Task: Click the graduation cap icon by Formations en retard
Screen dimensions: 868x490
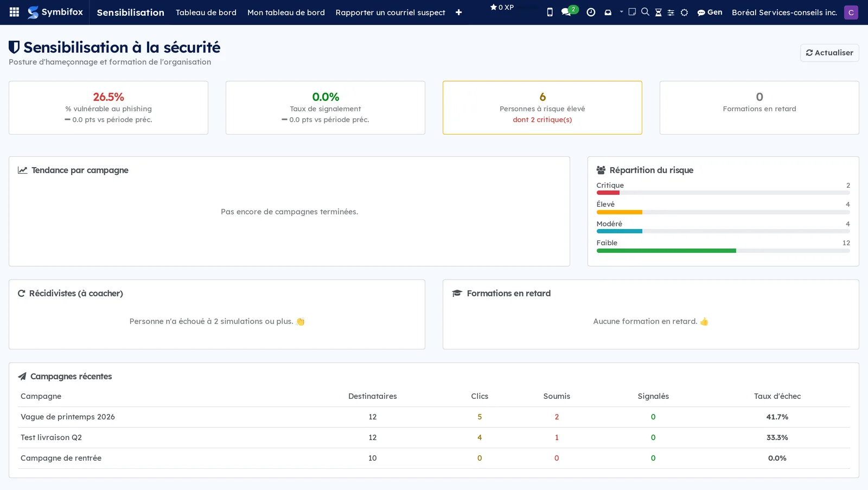Action: pyautogui.click(x=457, y=293)
